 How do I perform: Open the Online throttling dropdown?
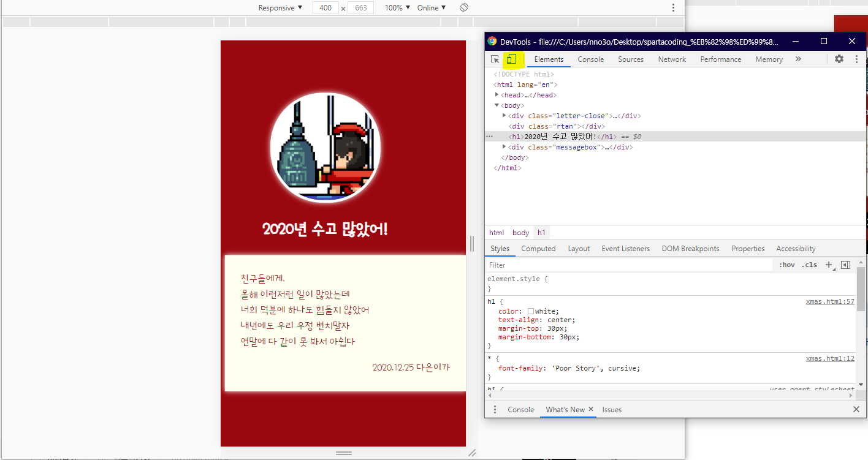(x=432, y=7)
